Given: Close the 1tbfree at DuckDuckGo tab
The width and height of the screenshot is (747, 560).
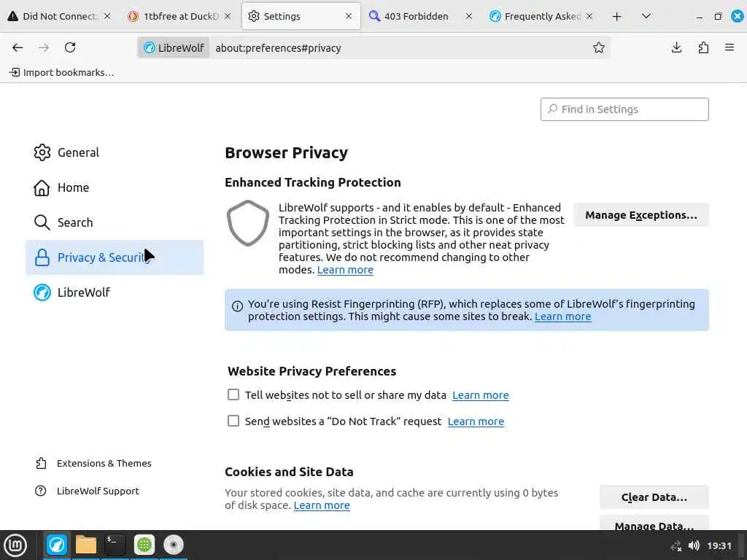Looking at the screenshot, I should coord(228,16).
